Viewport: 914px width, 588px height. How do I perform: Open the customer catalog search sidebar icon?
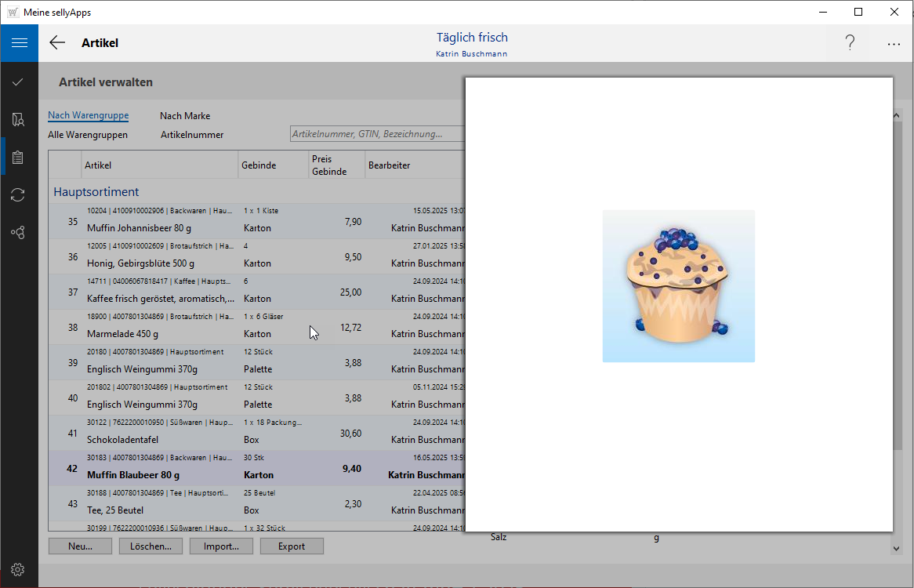pyautogui.click(x=18, y=119)
